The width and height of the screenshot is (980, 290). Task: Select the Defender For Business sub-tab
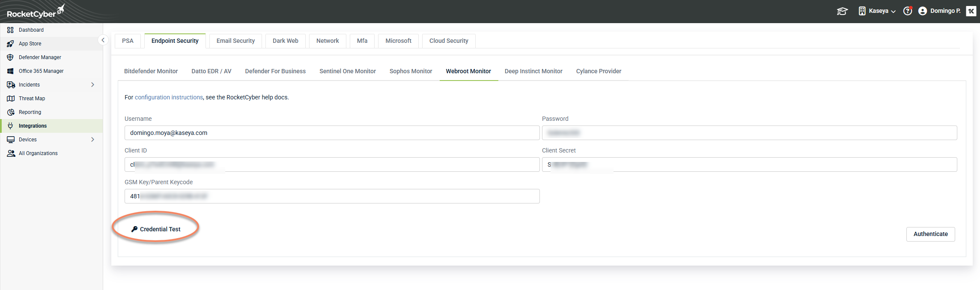[x=275, y=71]
